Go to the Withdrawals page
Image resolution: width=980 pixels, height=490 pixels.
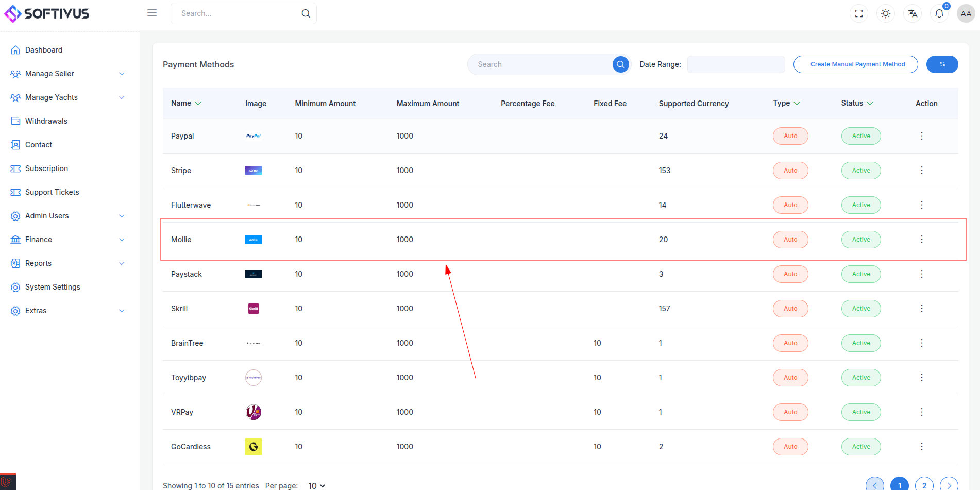coord(46,121)
